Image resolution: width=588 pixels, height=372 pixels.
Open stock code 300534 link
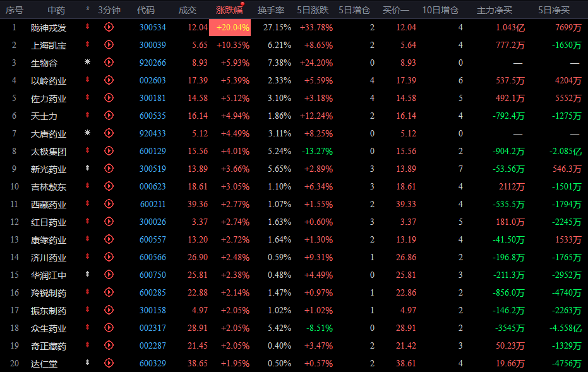153,27
